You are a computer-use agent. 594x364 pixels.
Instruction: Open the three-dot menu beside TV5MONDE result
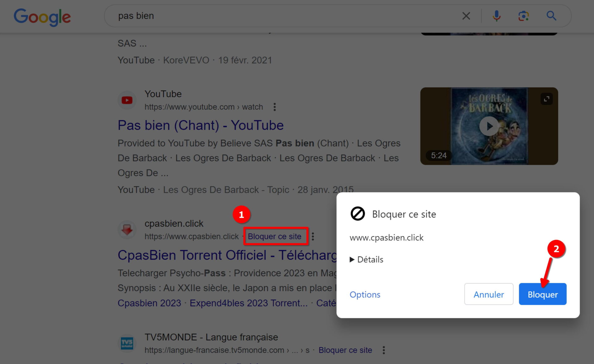point(383,350)
